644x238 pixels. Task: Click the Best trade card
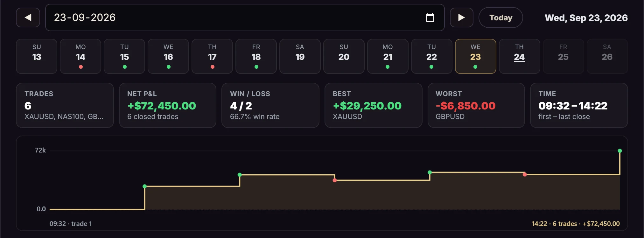[374, 105]
